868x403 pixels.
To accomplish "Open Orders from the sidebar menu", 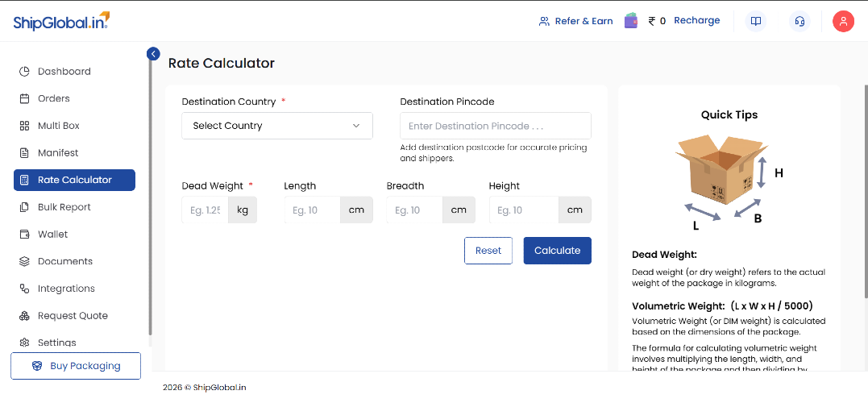I will click(x=54, y=98).
